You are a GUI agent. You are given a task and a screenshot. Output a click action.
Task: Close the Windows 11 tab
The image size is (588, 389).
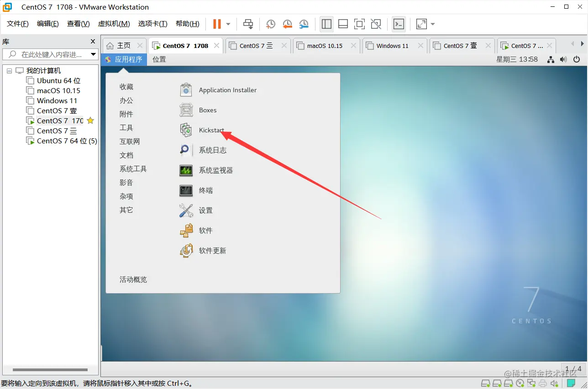(420, 46)
